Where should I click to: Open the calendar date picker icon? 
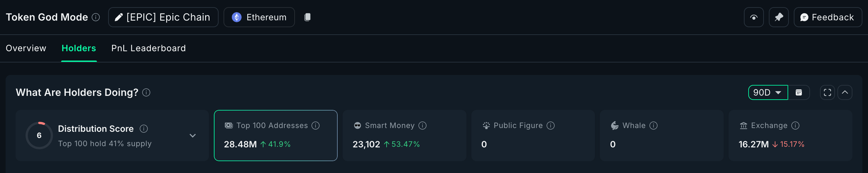coord(798,92)
